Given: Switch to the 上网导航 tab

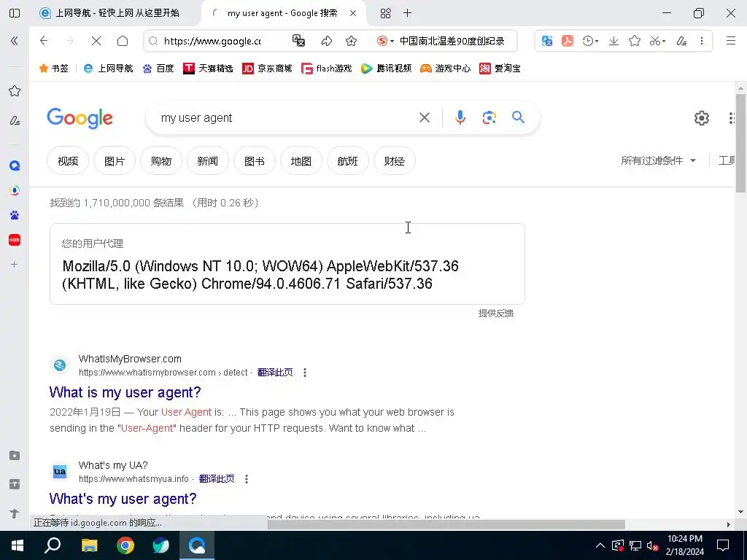Looking at the screenshot, I should (x=109, y=13).
